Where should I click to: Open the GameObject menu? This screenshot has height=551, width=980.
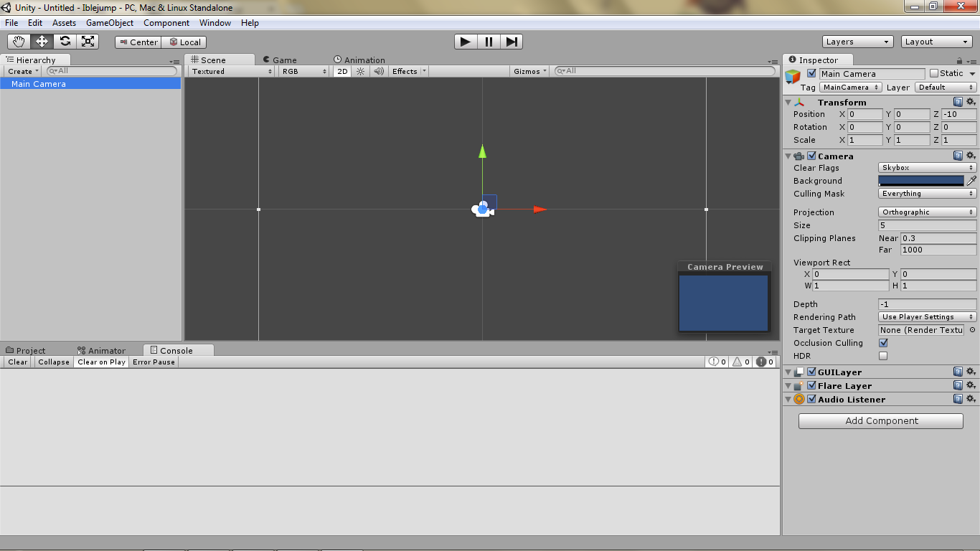pos(109,22)
